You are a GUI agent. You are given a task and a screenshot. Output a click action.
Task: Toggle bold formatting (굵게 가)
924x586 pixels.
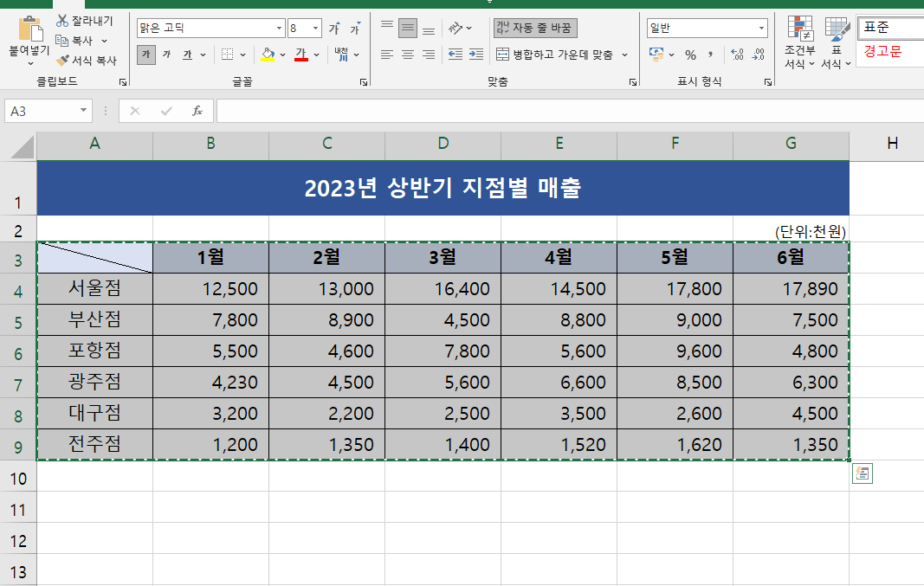146,55
